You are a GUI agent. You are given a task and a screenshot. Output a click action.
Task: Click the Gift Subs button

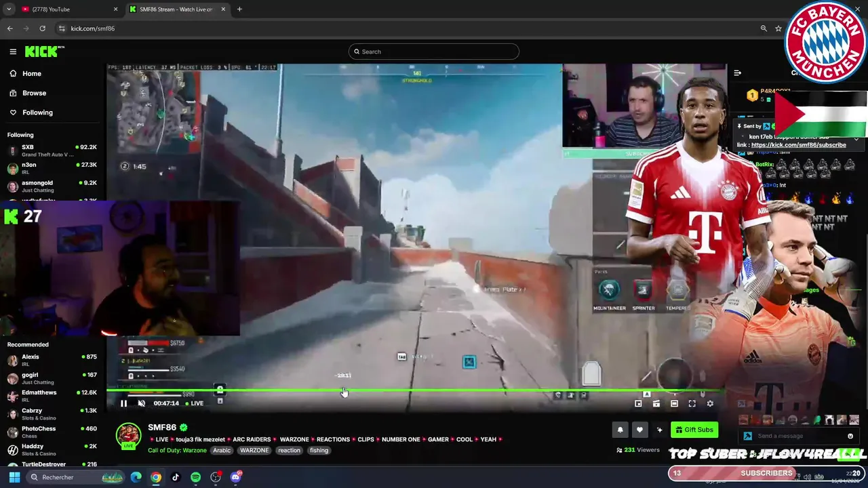694,430
